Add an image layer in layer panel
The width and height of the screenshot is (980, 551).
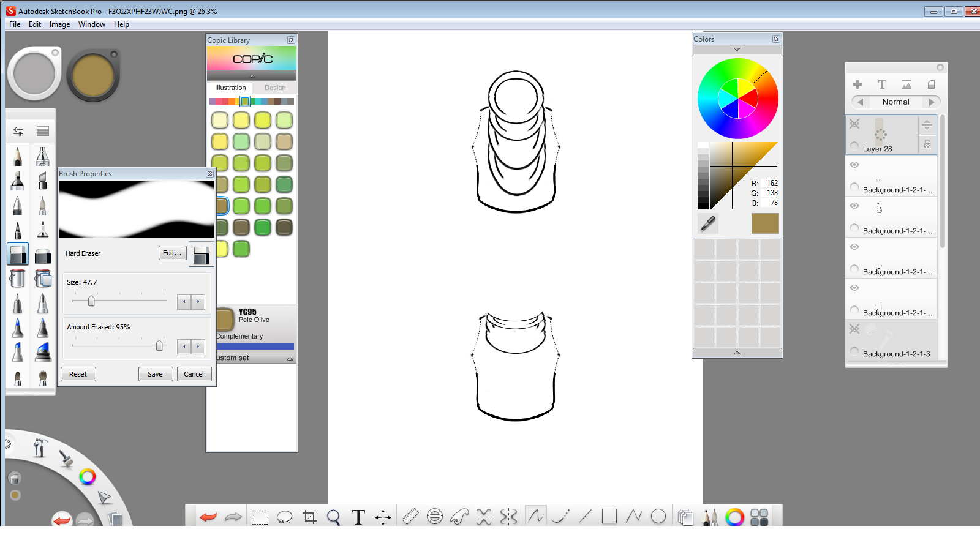(x=907, y=84)
